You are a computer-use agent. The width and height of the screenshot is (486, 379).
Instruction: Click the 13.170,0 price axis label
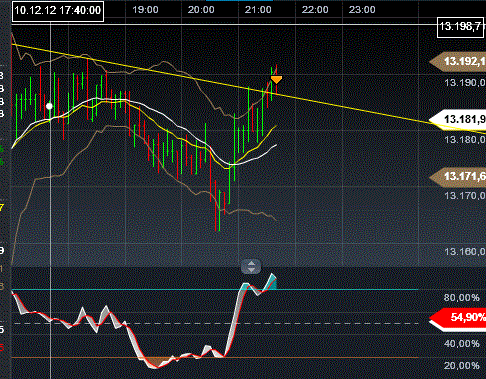click(x=465, y=195)
